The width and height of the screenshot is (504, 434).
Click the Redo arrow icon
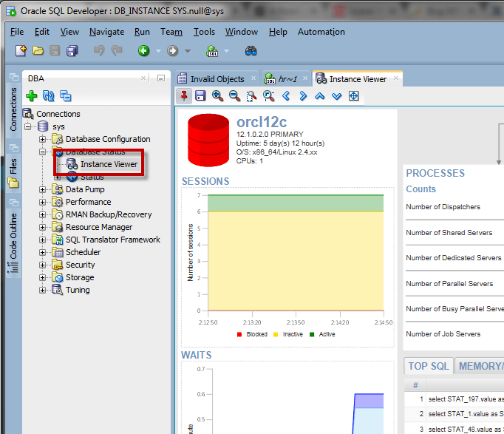point(117,51)
